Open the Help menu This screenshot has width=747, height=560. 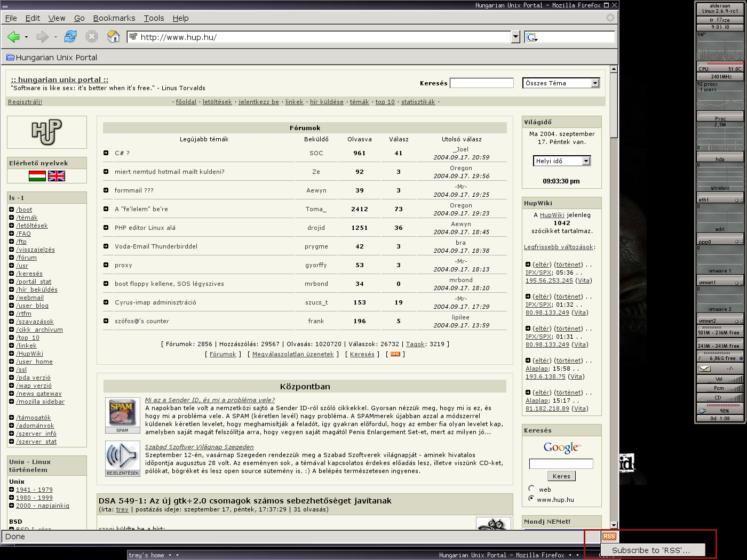180,18
